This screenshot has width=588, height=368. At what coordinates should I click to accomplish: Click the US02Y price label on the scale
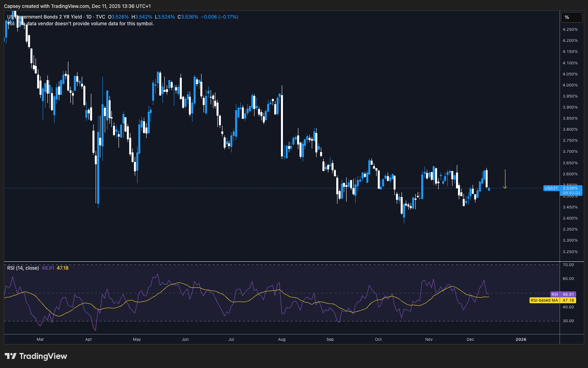coord(552,188)
